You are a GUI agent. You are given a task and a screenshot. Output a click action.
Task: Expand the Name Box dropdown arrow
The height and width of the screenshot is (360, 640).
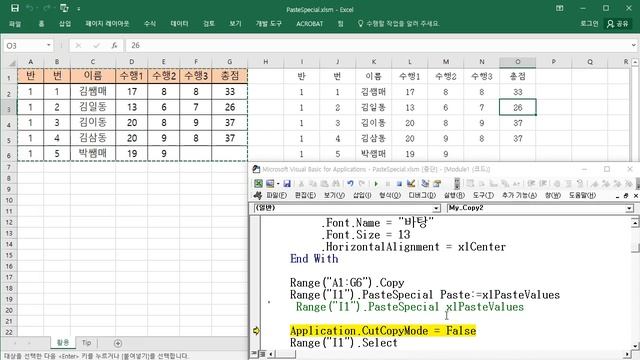[x=49, y=45]
